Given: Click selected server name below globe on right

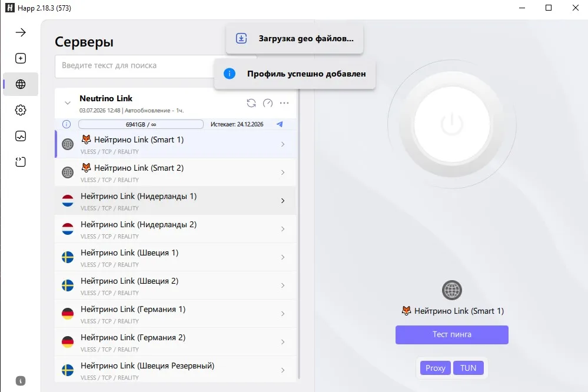Looking at the screenshot, I should pos(453,311).
